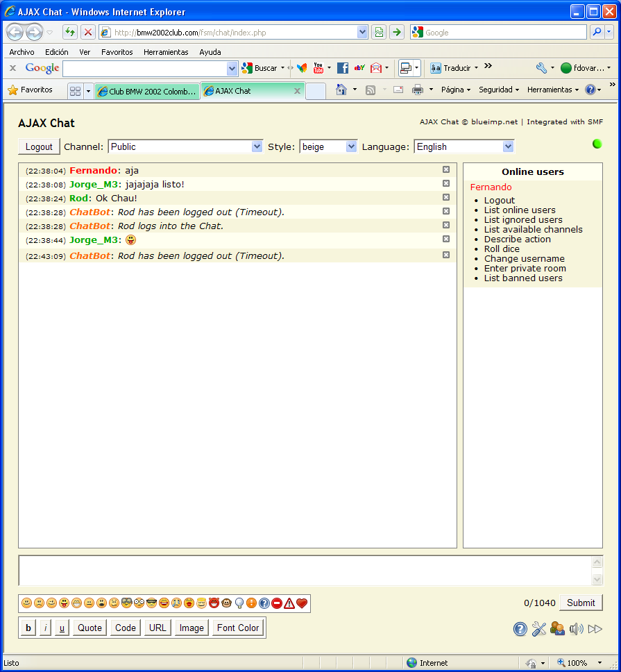The width and height of the screenshot is (621, 672).
Task: Toggle autoscroll double-arrow icon
Action: tap(595, 629)
